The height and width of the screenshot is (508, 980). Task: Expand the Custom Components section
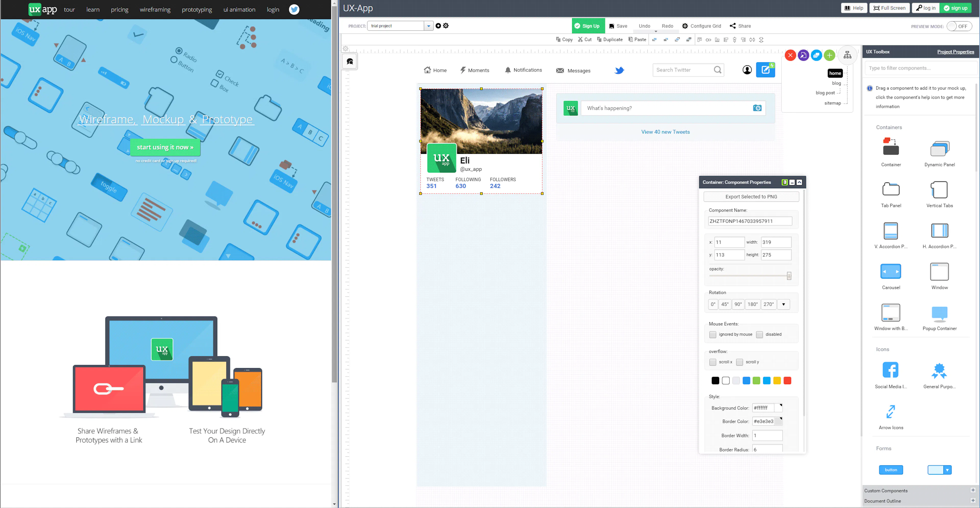coord(973,490)
